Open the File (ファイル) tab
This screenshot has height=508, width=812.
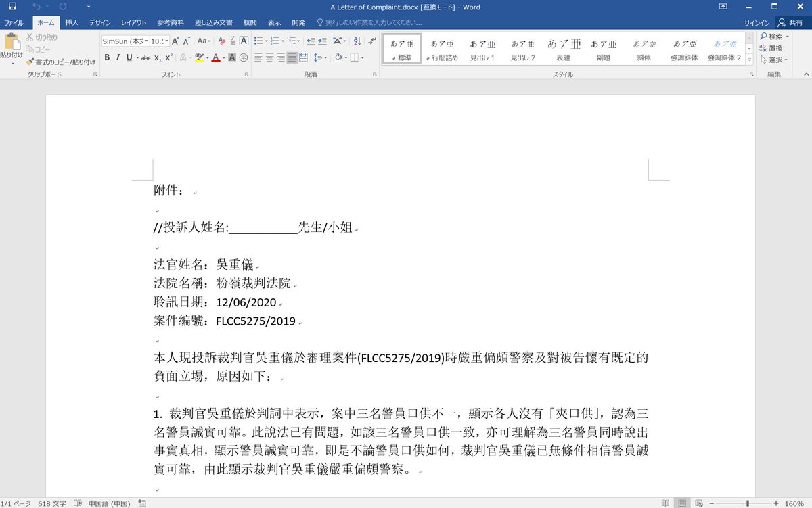(14, 22)
